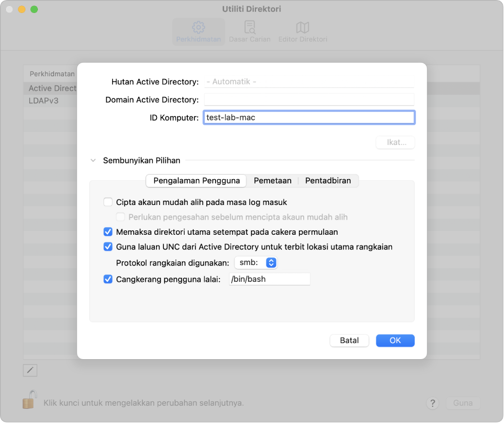Confirm with the OK button
504x423 pixels.
[x=395, y=340]
